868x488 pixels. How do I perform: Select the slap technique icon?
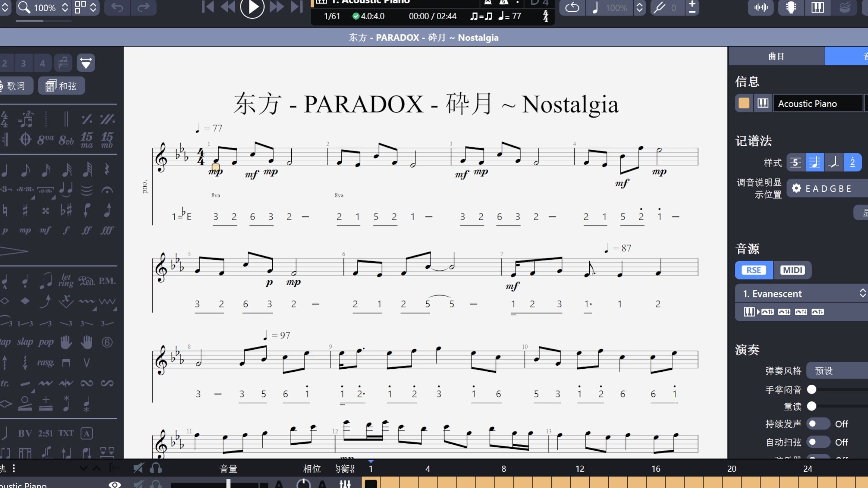pos(25,342)
